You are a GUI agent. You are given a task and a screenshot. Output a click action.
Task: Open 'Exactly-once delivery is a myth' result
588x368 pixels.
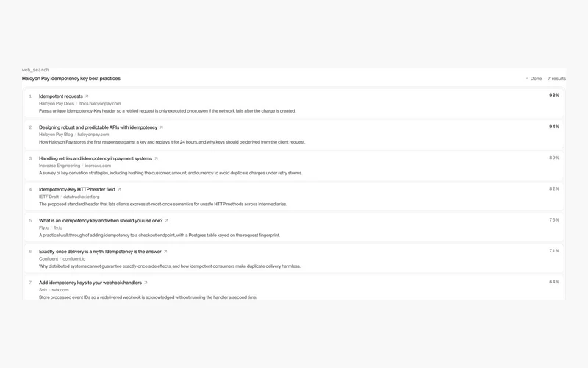100,252
